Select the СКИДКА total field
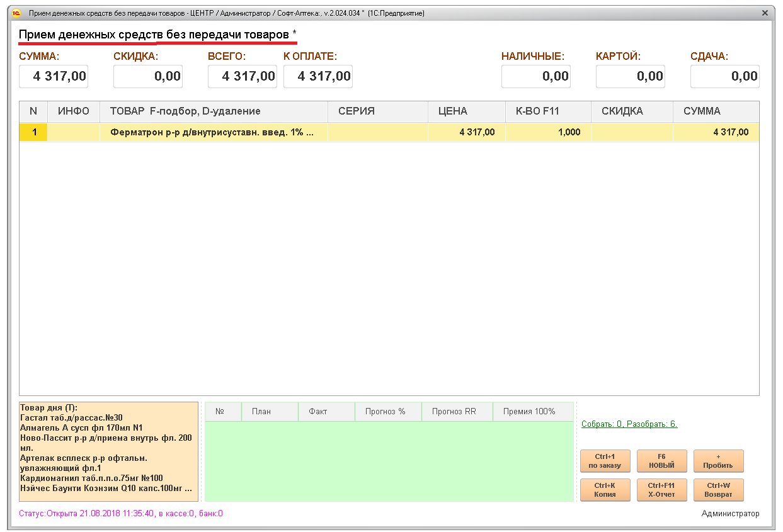 pyautogui.click(x=148, y=77)
